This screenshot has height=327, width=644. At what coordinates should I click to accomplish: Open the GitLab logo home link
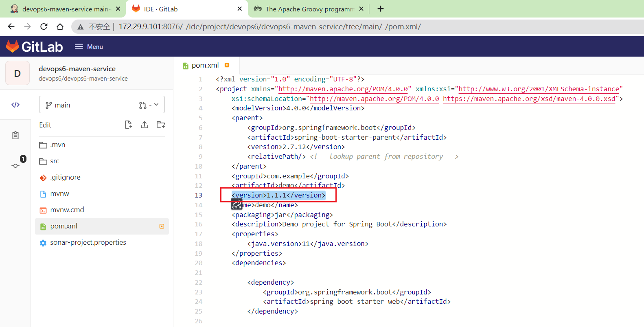pyautogui.click(x=35, y=46)
